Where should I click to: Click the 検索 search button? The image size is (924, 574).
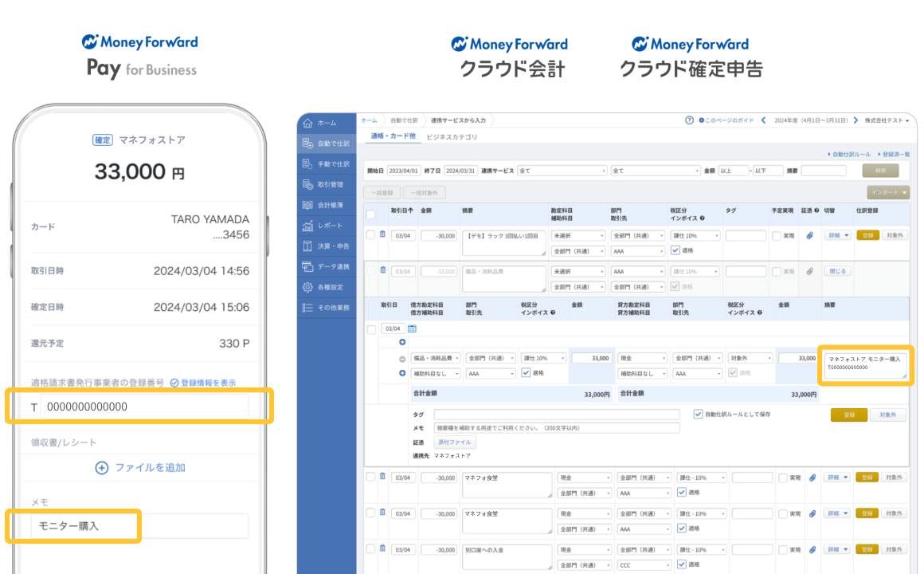[x=880, y=171]
